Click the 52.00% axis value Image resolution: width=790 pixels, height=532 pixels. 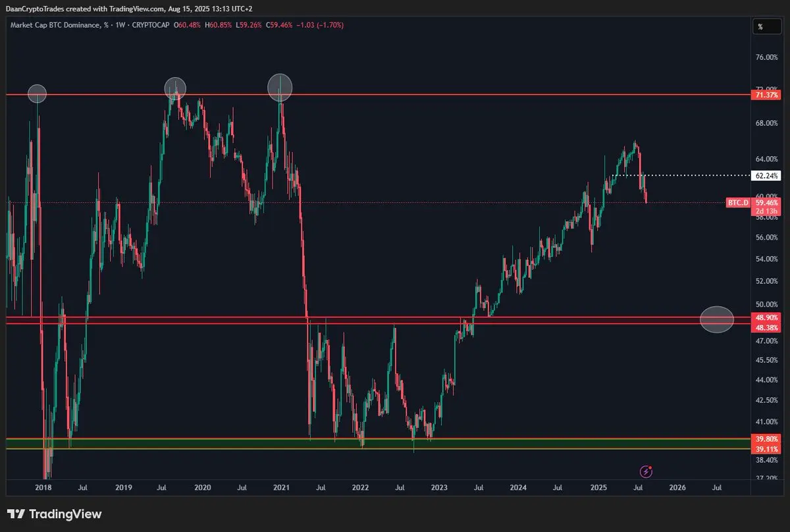point(768,281)
